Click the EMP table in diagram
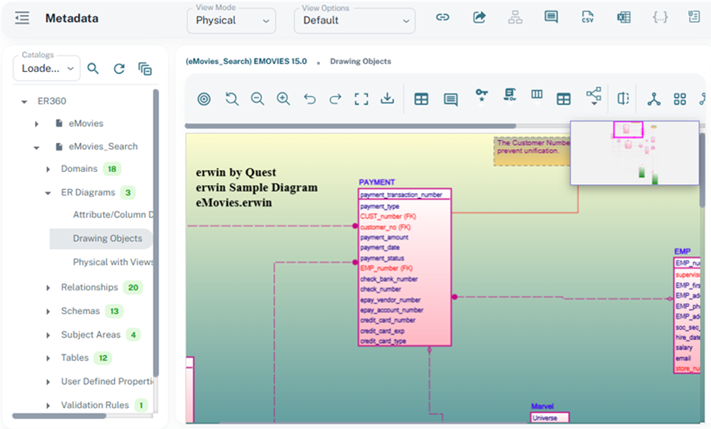 (687, 315)
